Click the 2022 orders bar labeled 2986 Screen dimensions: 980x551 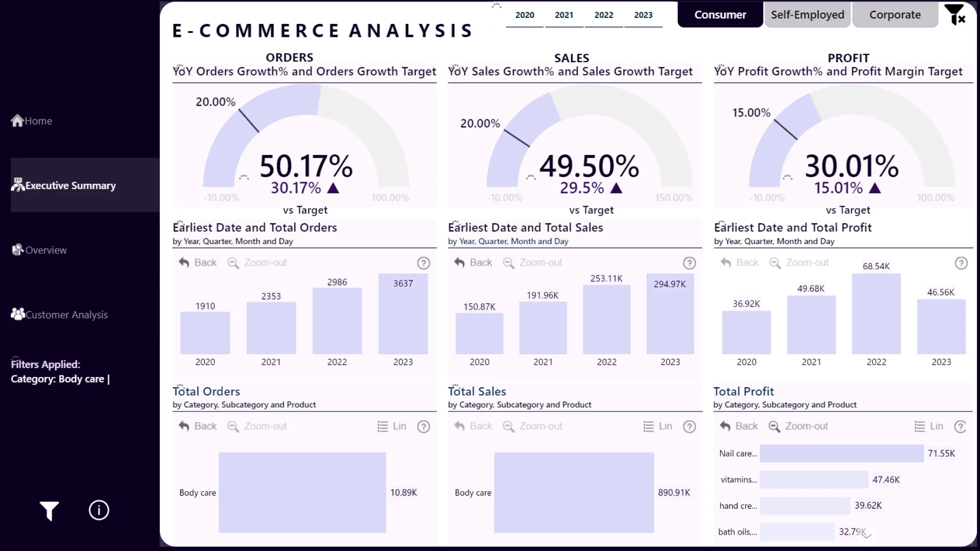click(x=337, y=321)
